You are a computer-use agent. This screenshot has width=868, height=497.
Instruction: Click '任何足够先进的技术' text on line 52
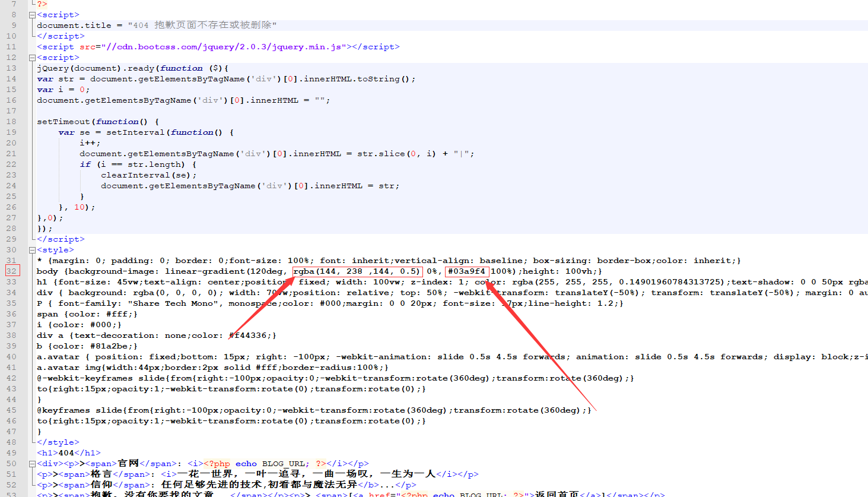coord(211,485)
